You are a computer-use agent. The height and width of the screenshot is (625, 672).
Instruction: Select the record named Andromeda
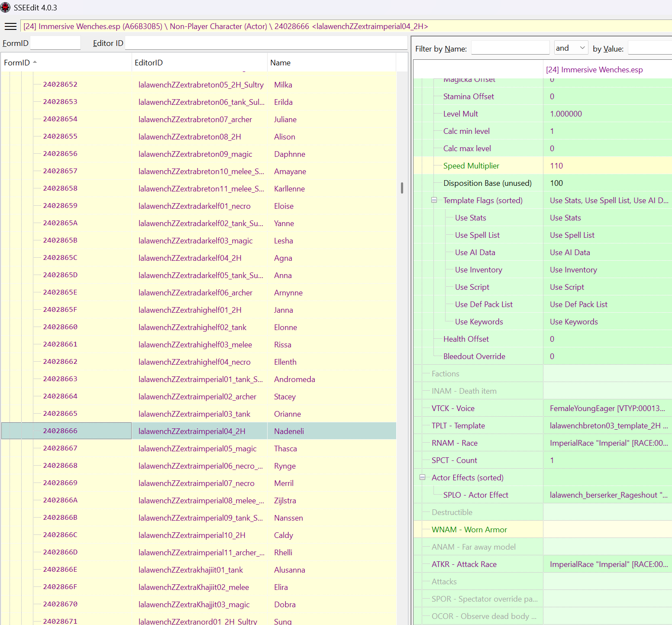294,379
